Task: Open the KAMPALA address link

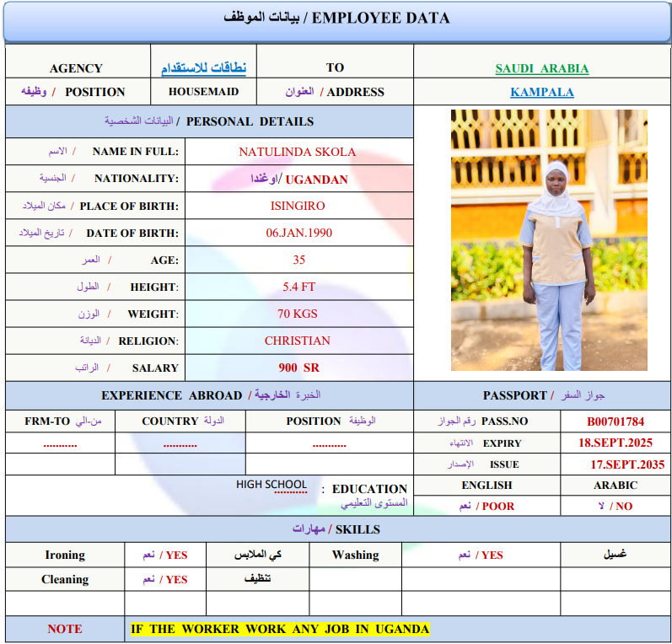Action: click(541, 92)
